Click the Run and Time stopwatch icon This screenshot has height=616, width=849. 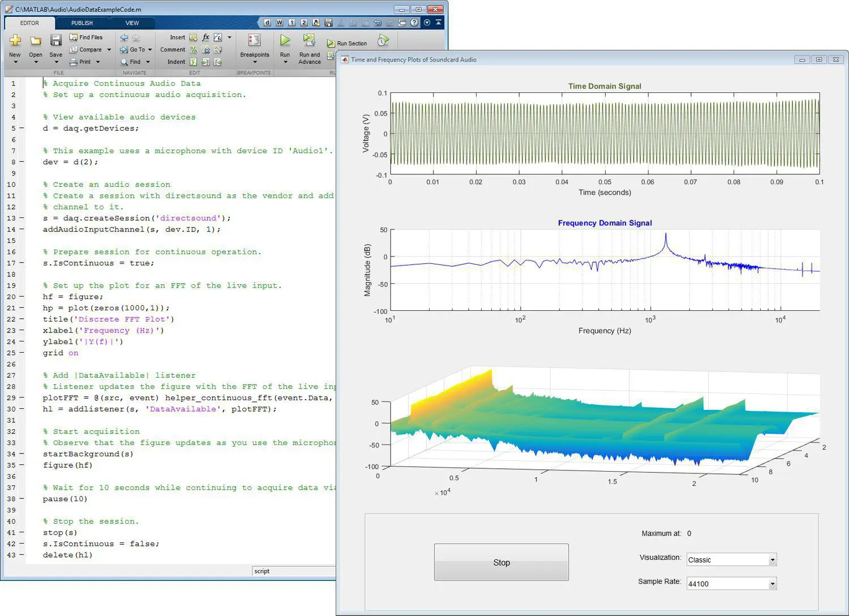(383, 41)
